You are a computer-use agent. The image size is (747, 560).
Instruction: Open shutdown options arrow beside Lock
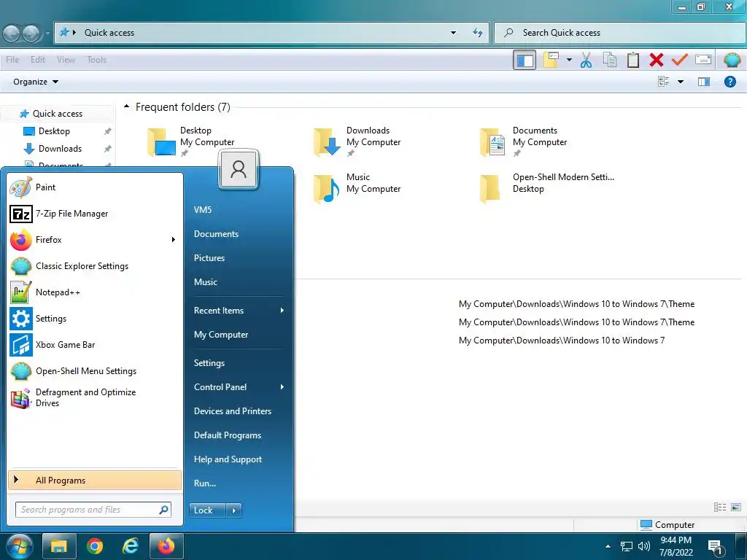tap(234, 510)
